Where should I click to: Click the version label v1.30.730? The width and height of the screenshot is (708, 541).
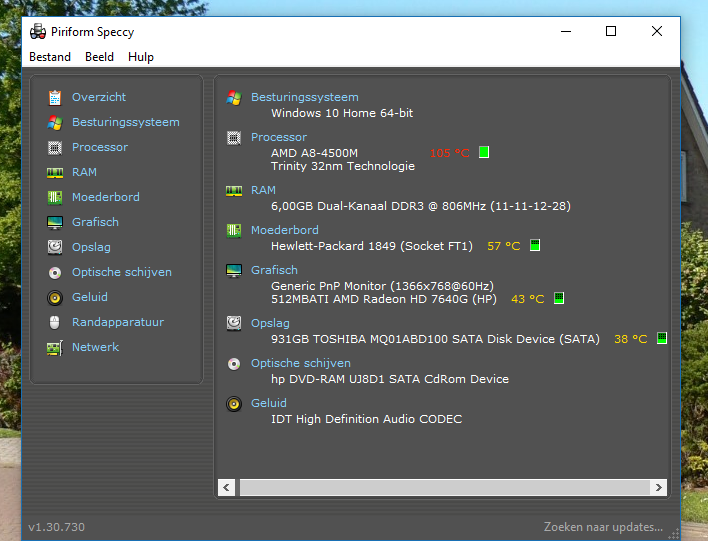tap(56, 527)
